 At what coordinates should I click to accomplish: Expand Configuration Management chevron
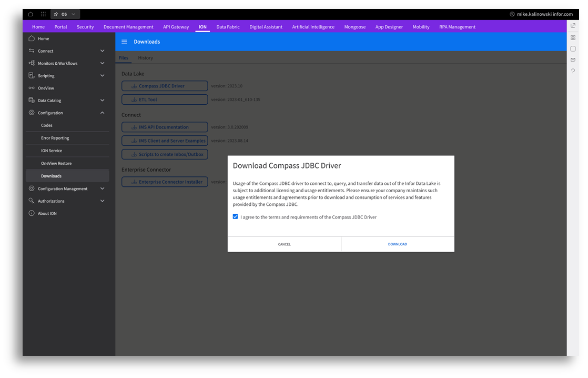(x=103, y=188)
